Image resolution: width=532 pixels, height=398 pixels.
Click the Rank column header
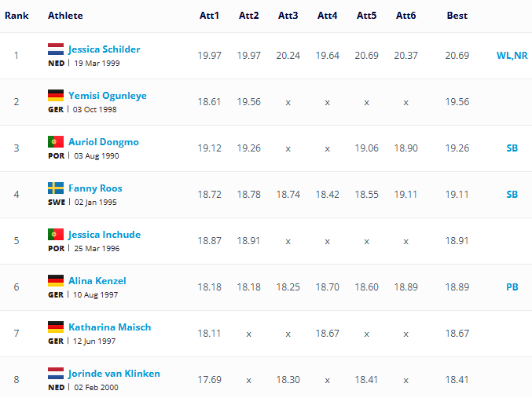click(x=17, y=16)
